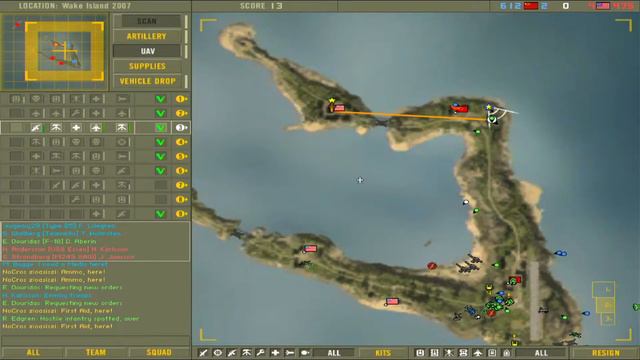Select the top map zoom level box
This screenshot has width=640, height=360.
pyautogui.click(x=603, y=289)
